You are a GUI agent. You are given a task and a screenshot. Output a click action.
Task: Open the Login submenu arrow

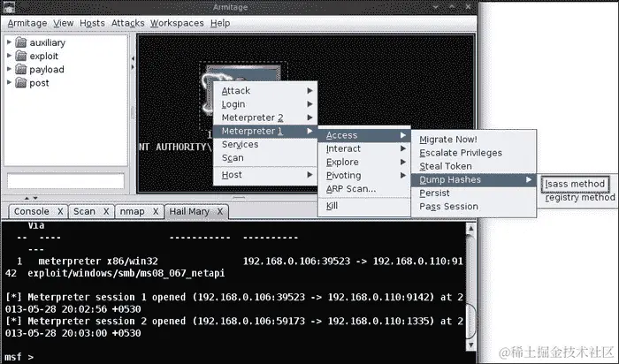click(309, 104)
